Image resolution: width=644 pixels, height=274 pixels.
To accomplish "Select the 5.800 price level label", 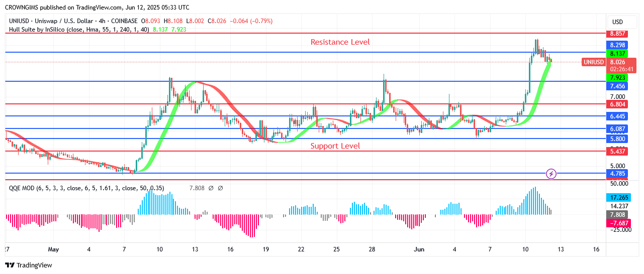I will point(617,139).
